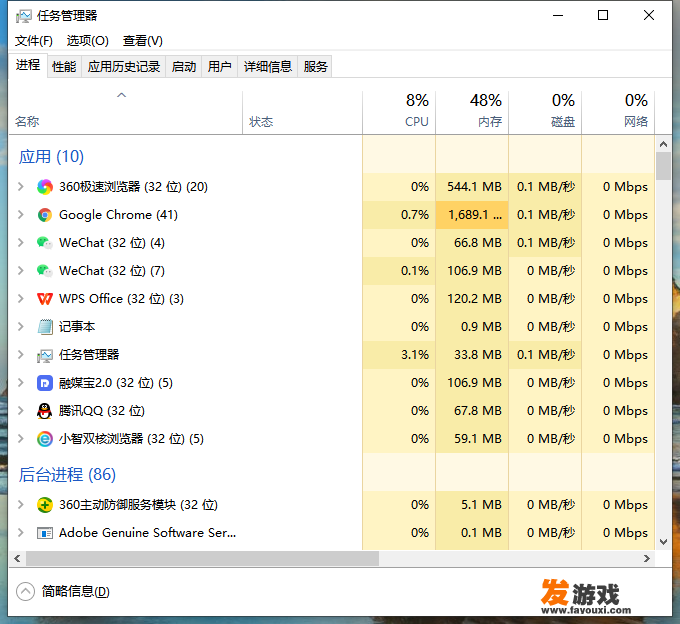Expand the 记事本 process row
The image size is (680, 624).
pos(20,327)
